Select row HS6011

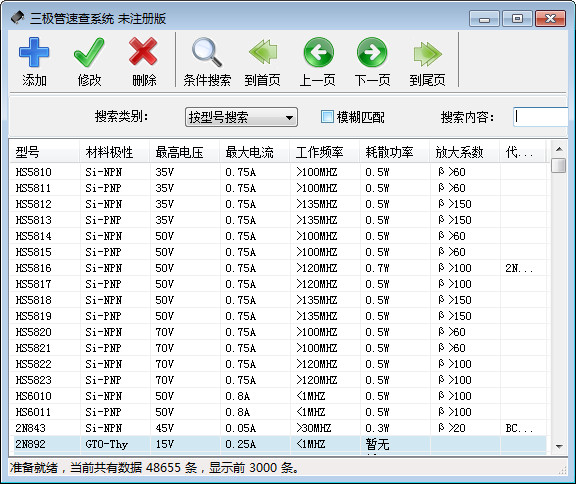click(278, 412)
